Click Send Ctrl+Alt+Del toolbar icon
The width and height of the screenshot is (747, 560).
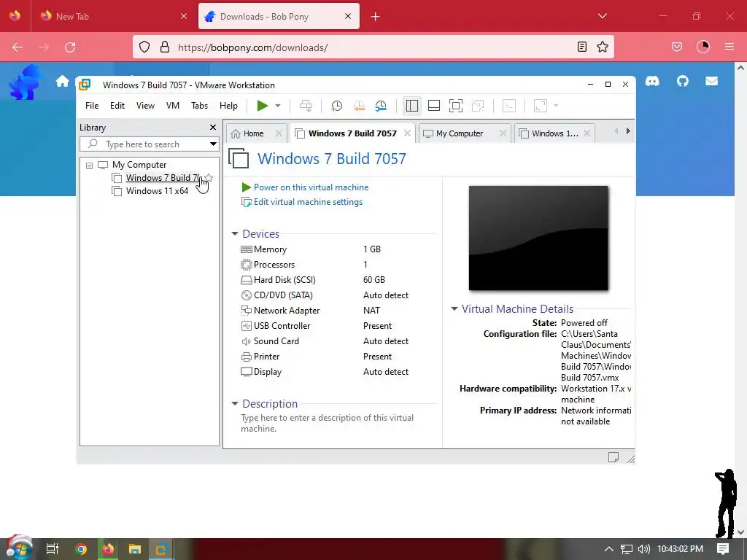[x=306, y=106]
